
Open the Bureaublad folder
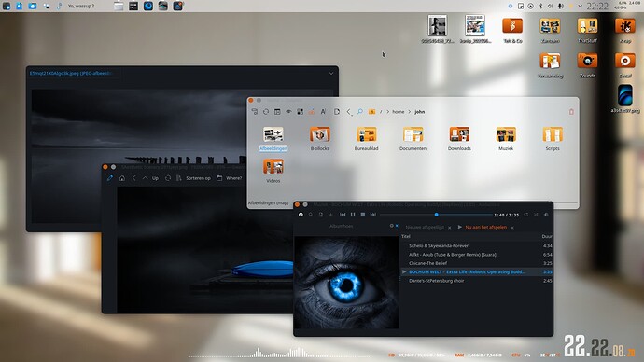(367, 138)
